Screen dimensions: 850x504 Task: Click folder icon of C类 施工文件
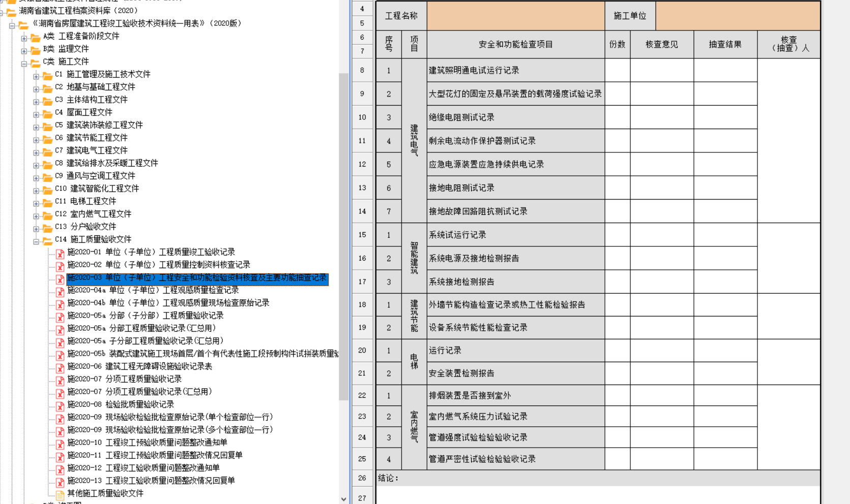35,62
